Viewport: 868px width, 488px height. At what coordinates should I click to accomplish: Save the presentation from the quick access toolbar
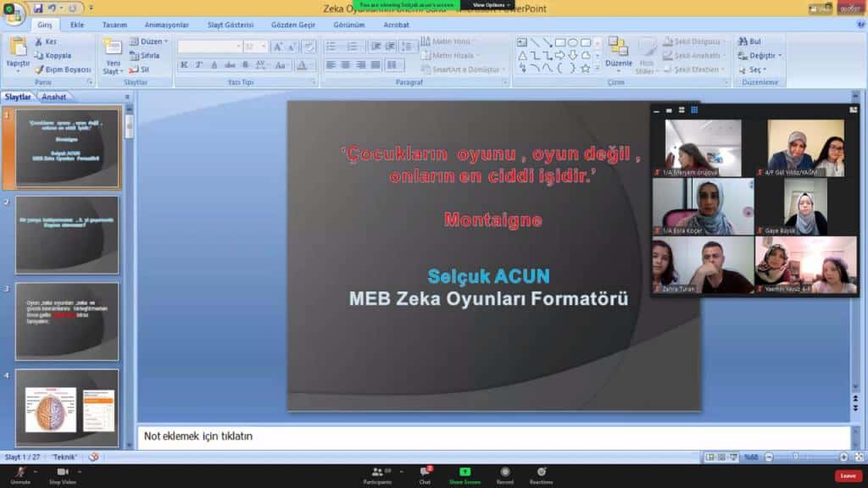coord(37,8)
